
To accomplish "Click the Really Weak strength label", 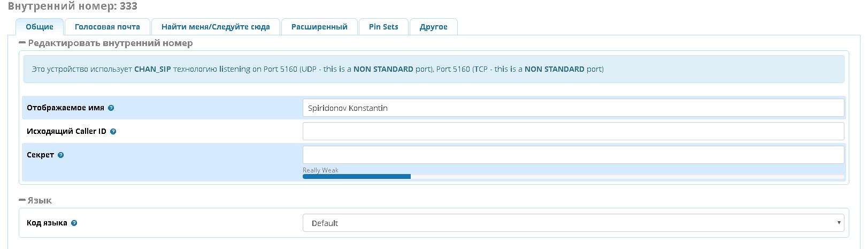I will (320, 170).
